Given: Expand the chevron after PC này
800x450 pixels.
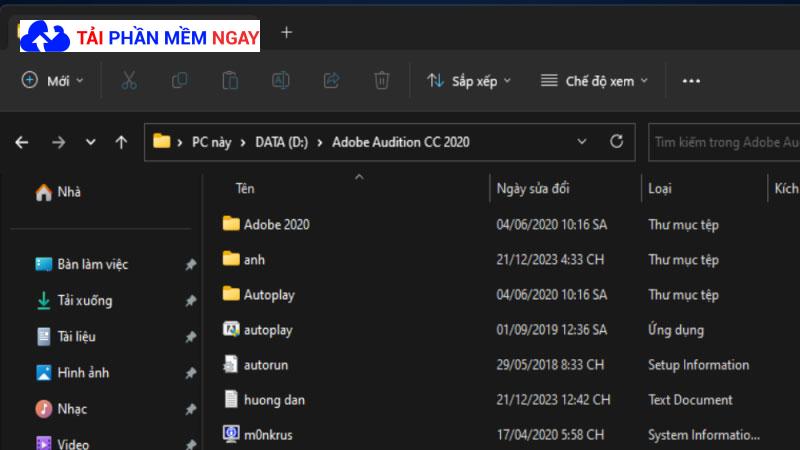Looking at the screenshot, I should [243, 143].
